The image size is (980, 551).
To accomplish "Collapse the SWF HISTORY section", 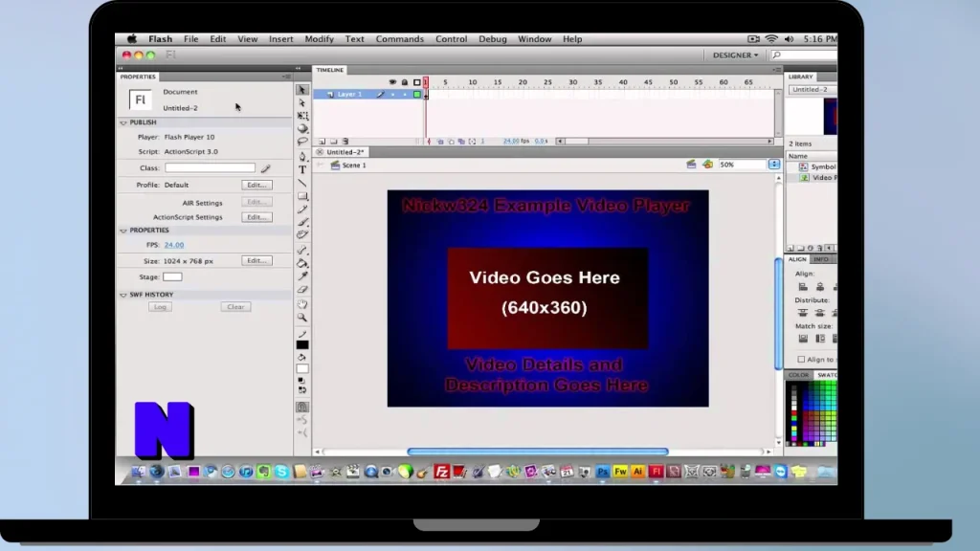I will click(123, 295).
